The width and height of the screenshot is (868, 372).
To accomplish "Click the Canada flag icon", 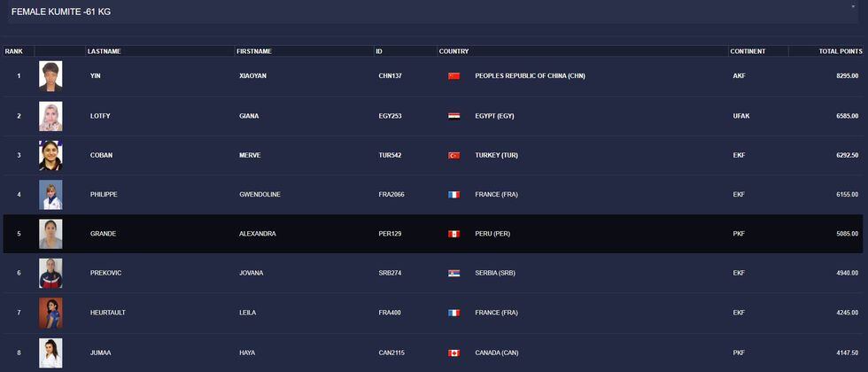I will [454, 352].
